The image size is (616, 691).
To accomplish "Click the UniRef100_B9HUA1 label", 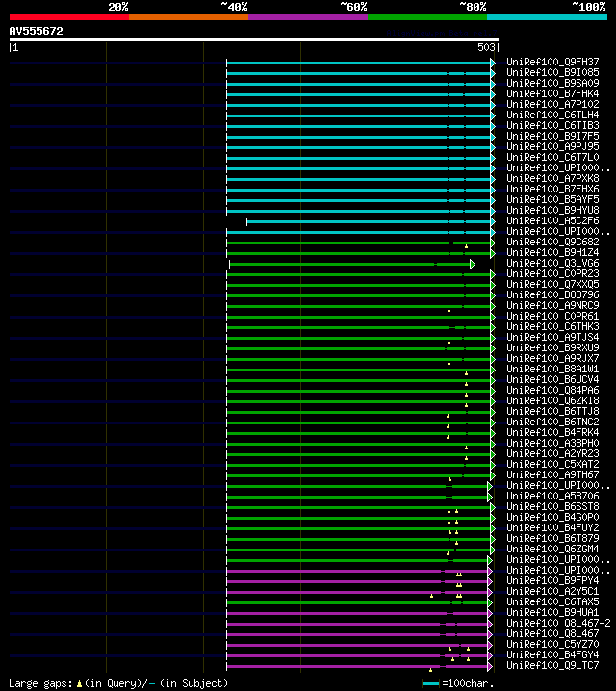I will click(x=552, y=612).
